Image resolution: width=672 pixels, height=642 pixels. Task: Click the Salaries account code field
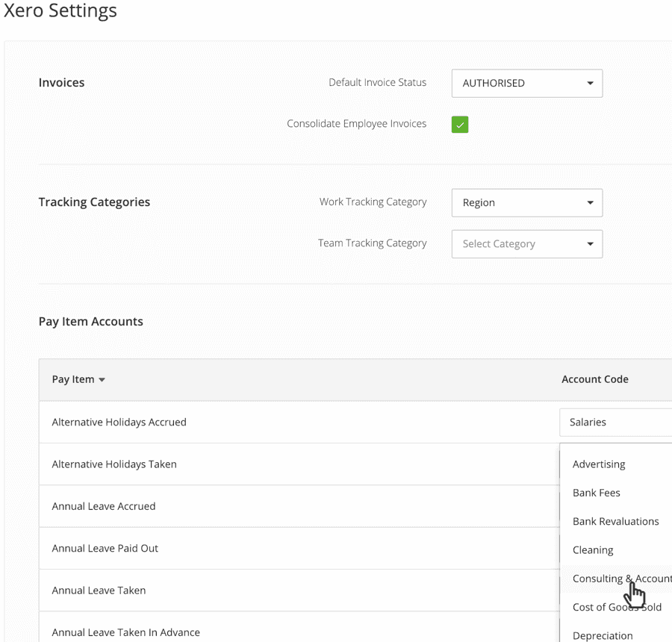point(612,422)
